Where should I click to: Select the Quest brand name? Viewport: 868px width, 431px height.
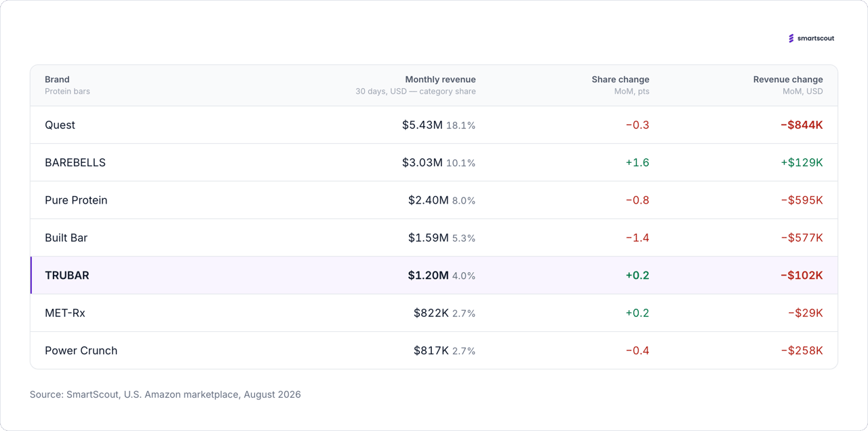tap(60, 125)
